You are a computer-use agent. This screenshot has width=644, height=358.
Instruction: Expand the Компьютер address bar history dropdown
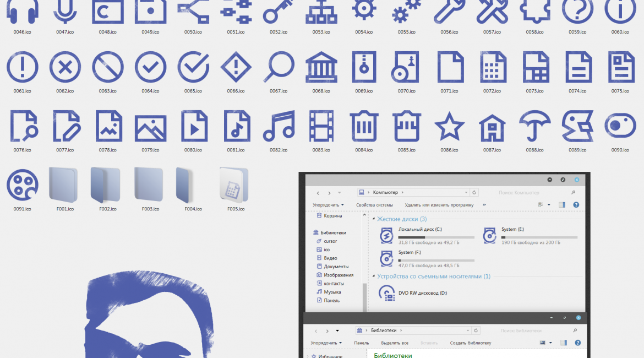point(466,192)
